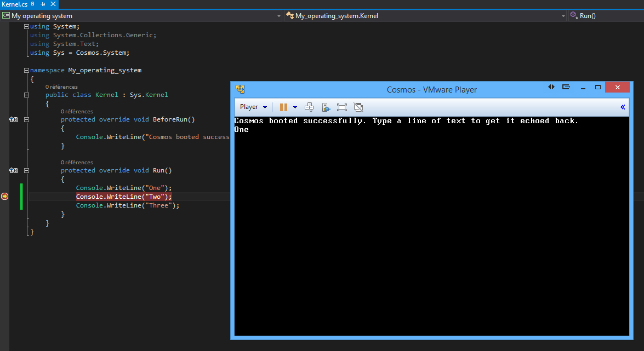Viewport: 644px width, 351px height.
Task: Close the Cosmos VMware Player window
Action: (x=617, y=87)
